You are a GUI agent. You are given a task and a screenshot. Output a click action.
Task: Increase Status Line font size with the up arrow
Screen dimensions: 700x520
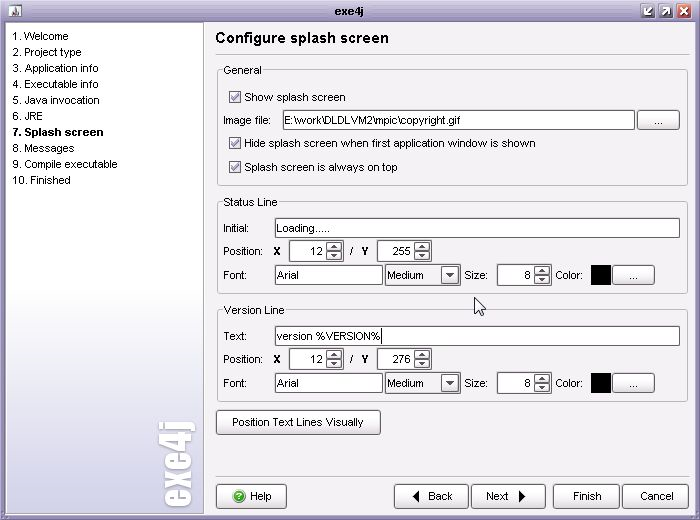542,270
